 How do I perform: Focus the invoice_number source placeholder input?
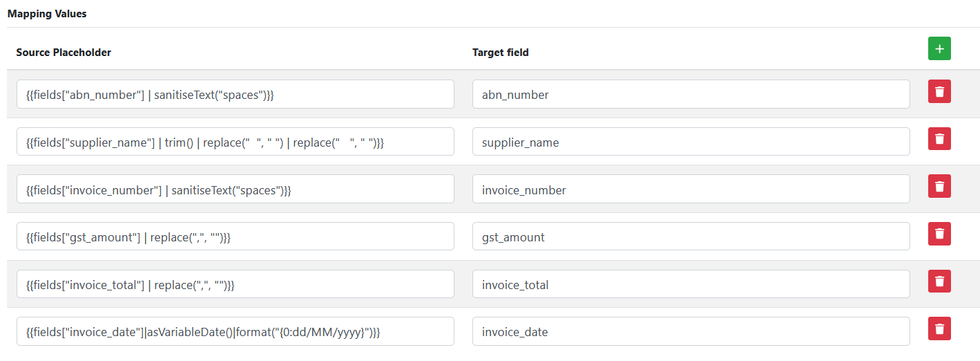(x=235, y=189)
